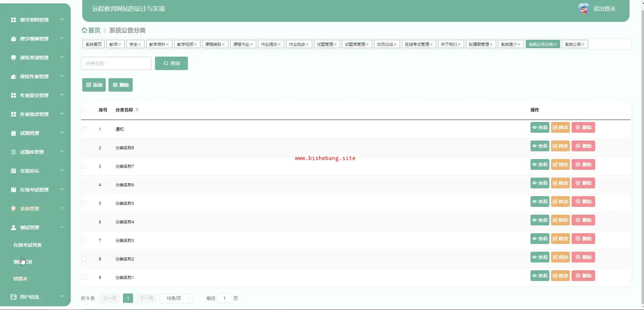This screenshot has height=310, width=644.
Task: Click the 课程类别管理 sidebar icon
Action: [13, 58]
